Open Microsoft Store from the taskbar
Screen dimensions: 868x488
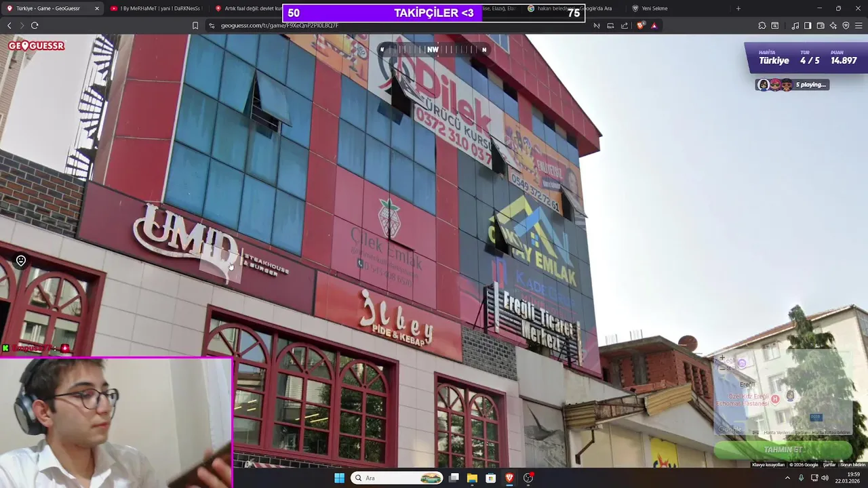pyautogui.click(x=490, y=478)
